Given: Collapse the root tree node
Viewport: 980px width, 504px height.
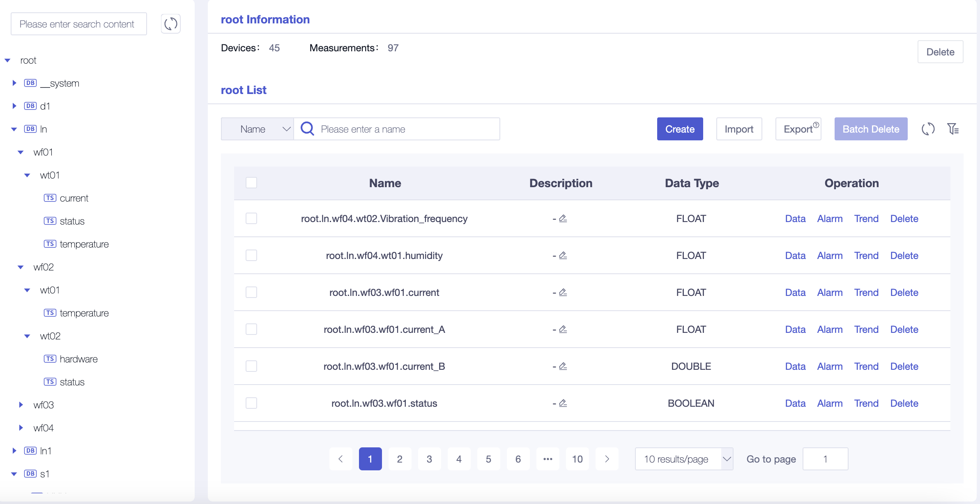Looking at the screenshot, I should 7,60.
